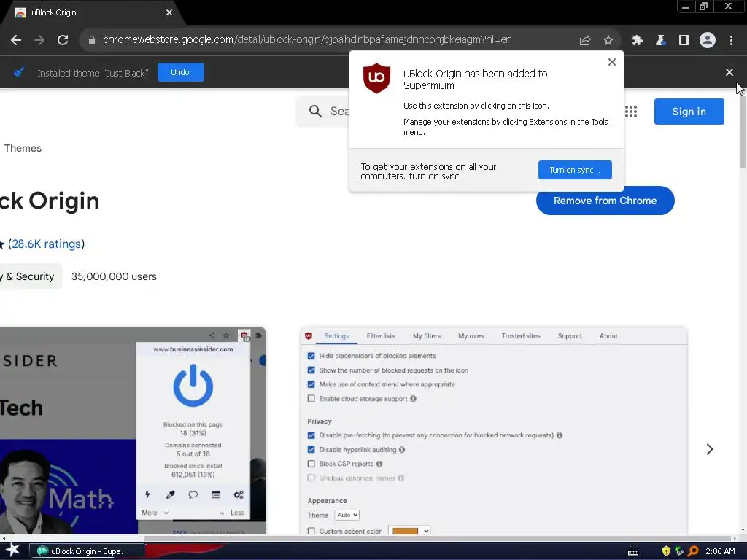This screenshot has width=747, height=560.
Task: Click the Support tab
Action: tap(570, 336)
